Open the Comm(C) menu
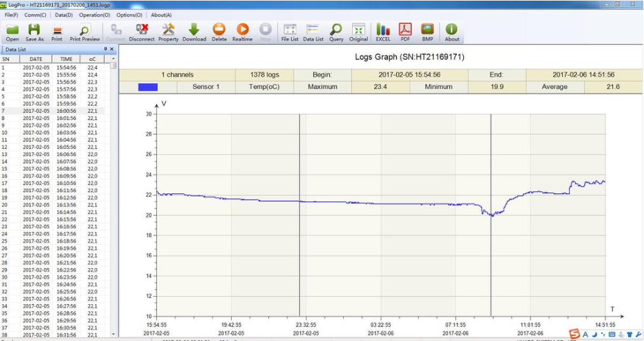This screenshot has width=644, height=341. (35, 15)
